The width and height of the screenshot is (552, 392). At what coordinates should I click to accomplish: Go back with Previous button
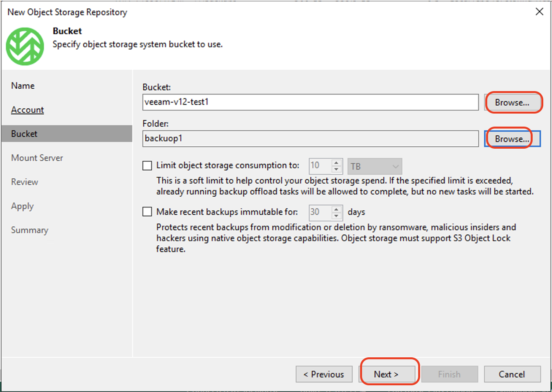click(324, 374)
